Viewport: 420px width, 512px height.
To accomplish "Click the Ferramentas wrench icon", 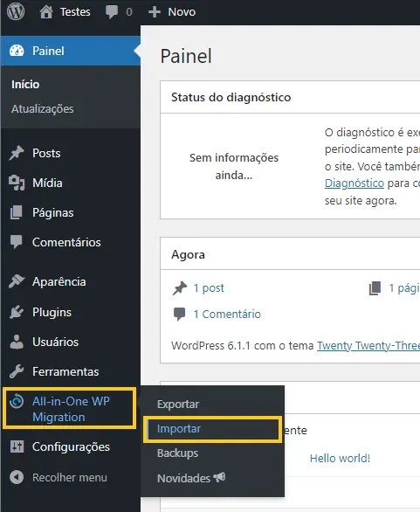I will [x=17, y=371].
